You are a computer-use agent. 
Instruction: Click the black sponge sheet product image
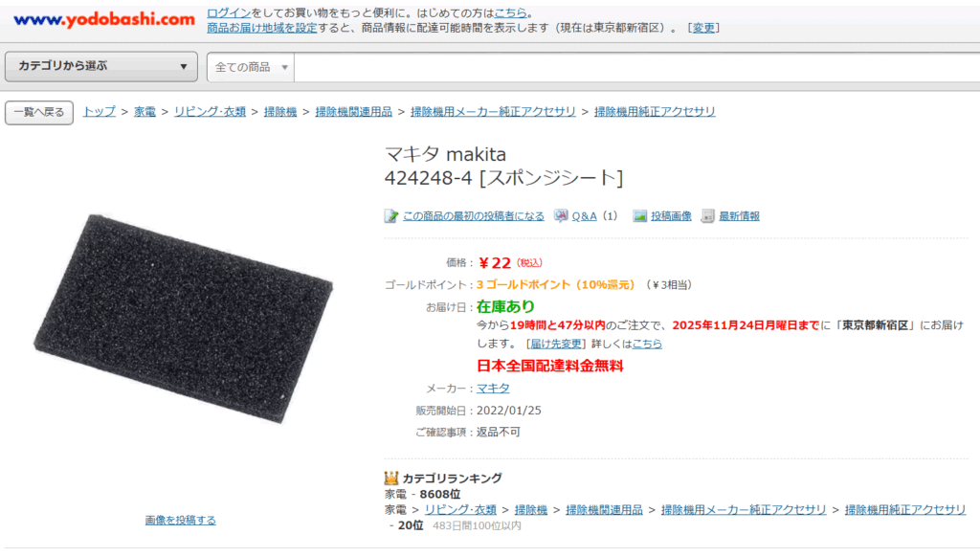point(183,318)
